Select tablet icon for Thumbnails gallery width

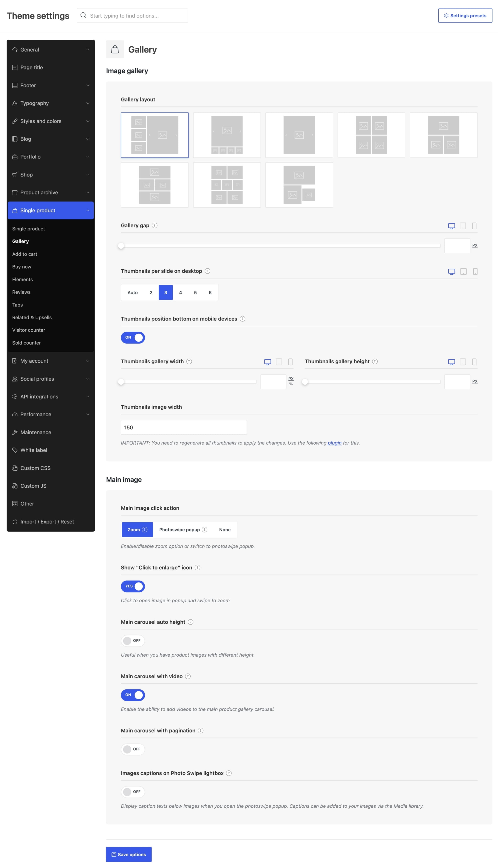click(x=279, y=362)
